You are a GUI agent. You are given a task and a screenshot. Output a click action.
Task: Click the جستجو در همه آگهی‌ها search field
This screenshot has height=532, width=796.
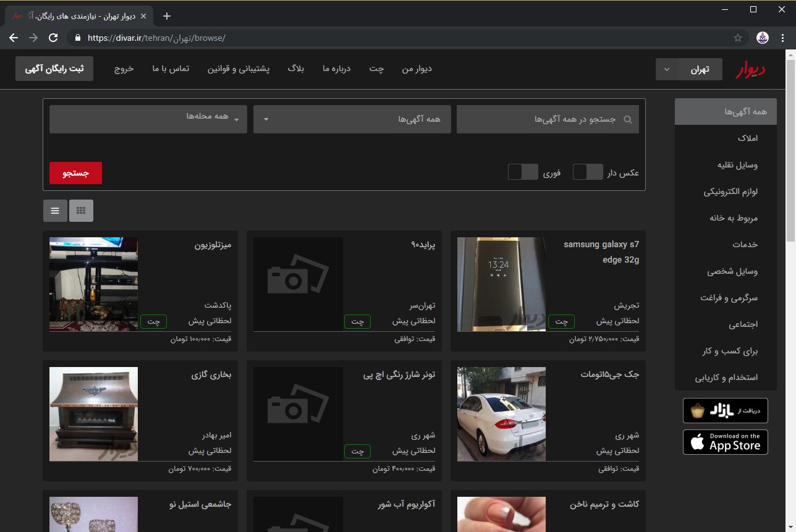pyautogui.click(x=548, y=119)
